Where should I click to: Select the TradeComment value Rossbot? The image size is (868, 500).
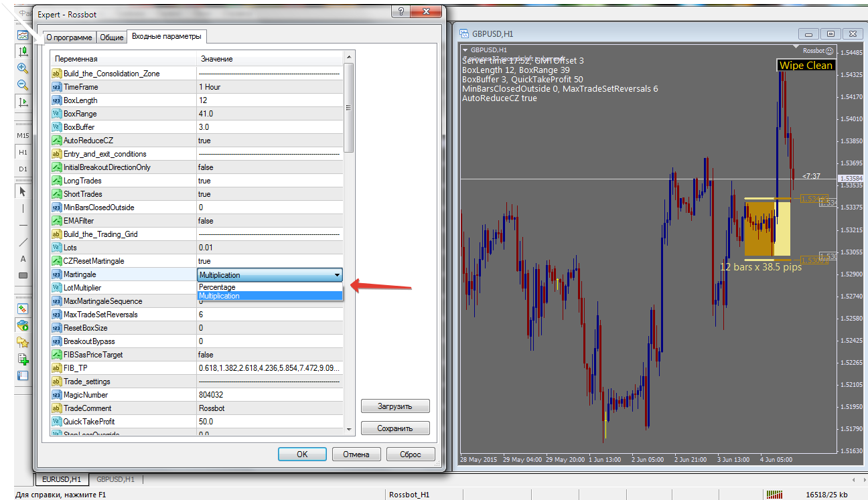(270, 408)
